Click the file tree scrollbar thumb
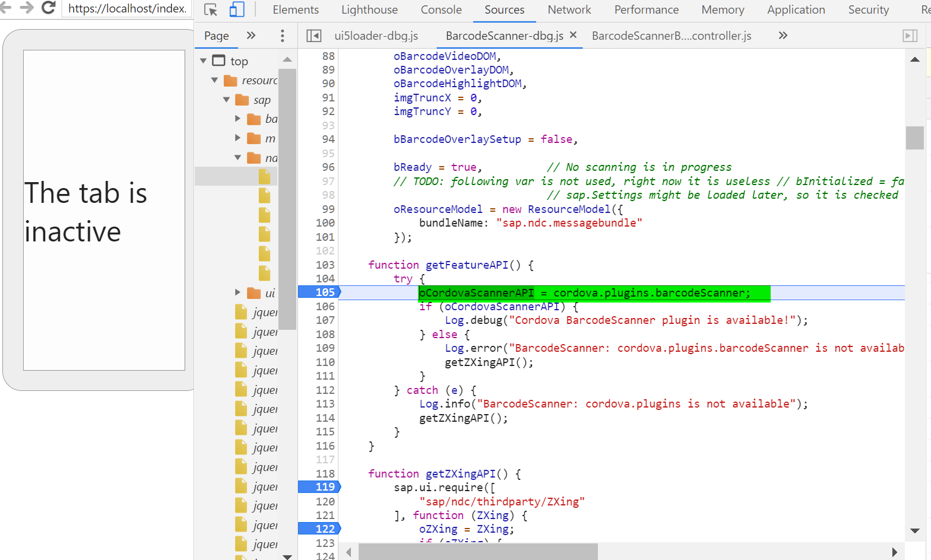This screenshot has height=560, width=931. pyautogui.click(x=287, y=199)
